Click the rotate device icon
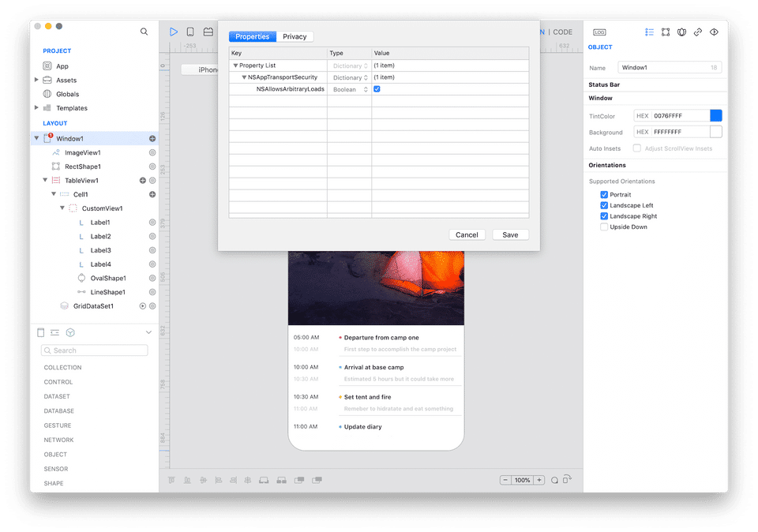 [566, 479]
